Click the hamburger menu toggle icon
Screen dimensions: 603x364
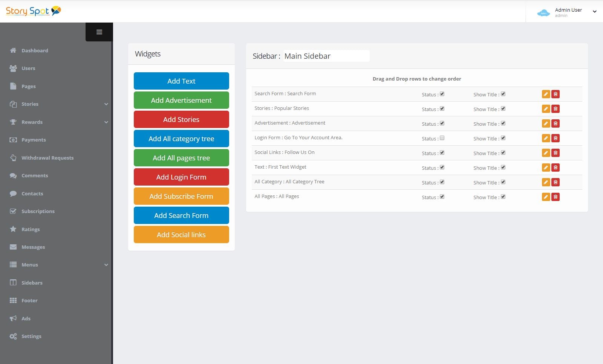99,32
